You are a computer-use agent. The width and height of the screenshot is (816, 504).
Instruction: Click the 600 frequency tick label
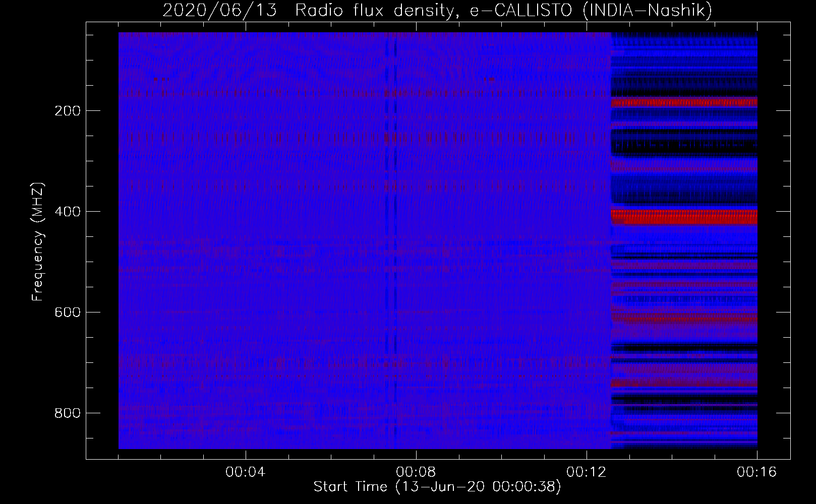coord(68,312)
